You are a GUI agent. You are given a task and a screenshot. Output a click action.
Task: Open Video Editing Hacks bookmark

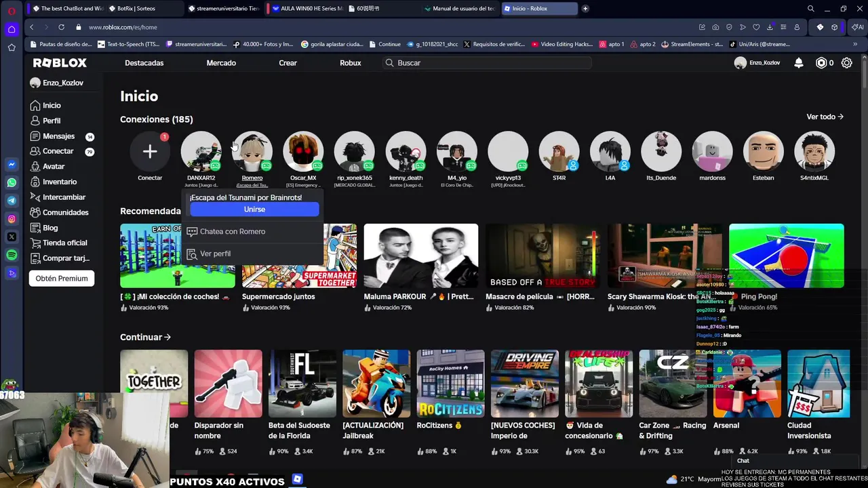click(562, 44)
